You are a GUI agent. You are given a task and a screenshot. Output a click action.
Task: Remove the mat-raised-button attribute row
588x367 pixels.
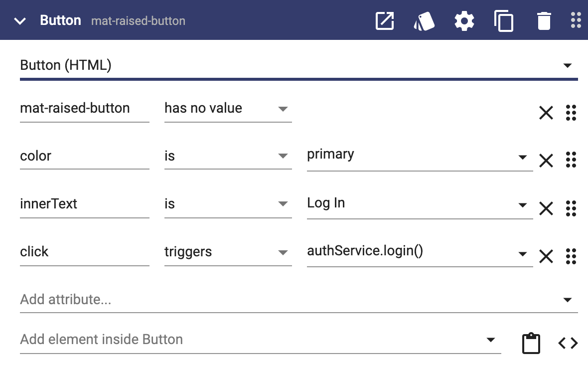(x=546, y=113)
